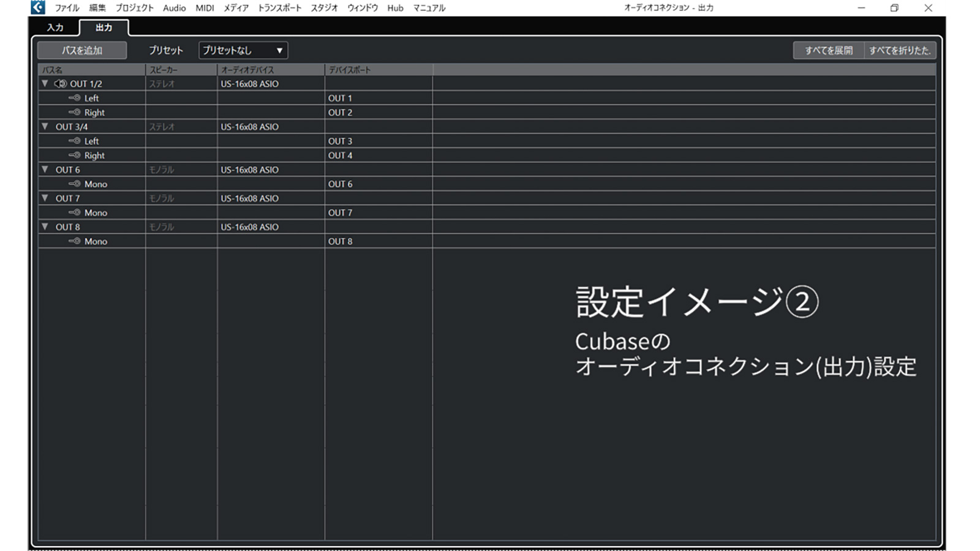Select the OUT 2 device port cell

click(379, 112)
